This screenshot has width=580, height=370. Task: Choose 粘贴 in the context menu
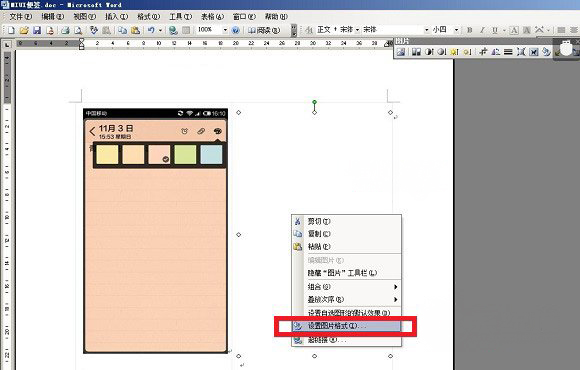347,246
